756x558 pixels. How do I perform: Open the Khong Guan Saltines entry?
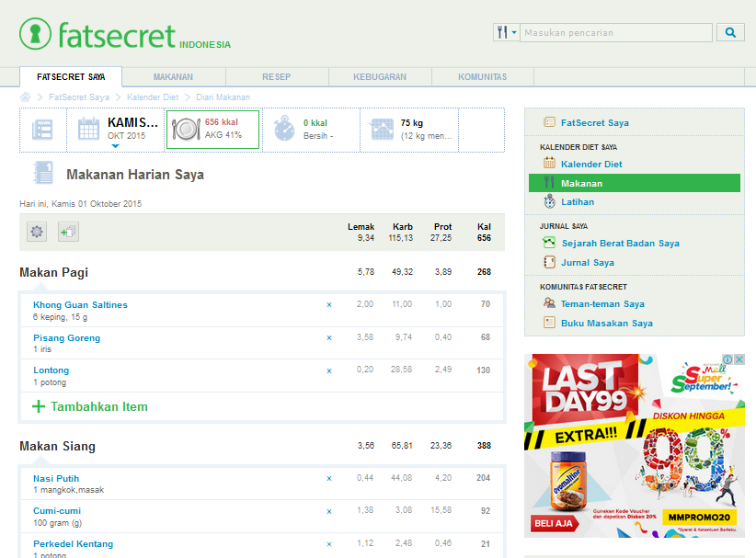click(x=80, y=304)
